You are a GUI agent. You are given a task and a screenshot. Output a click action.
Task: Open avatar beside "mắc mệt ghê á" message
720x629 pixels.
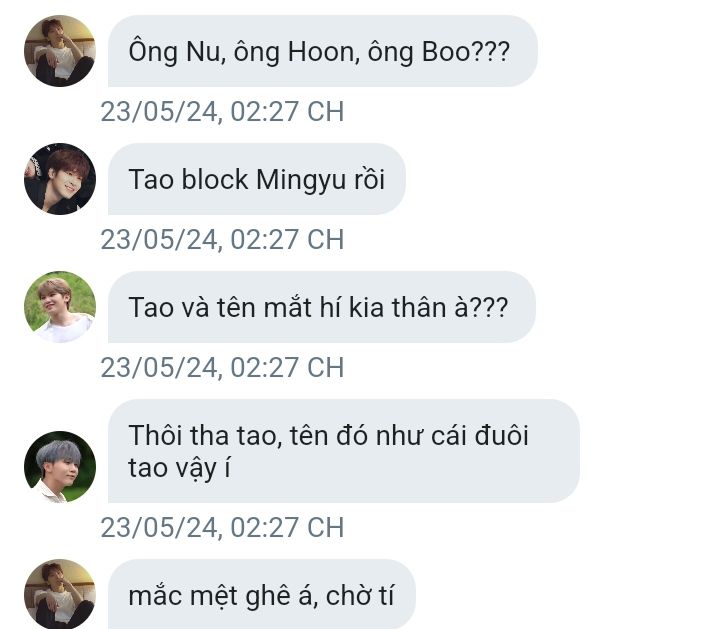[60, 594]
